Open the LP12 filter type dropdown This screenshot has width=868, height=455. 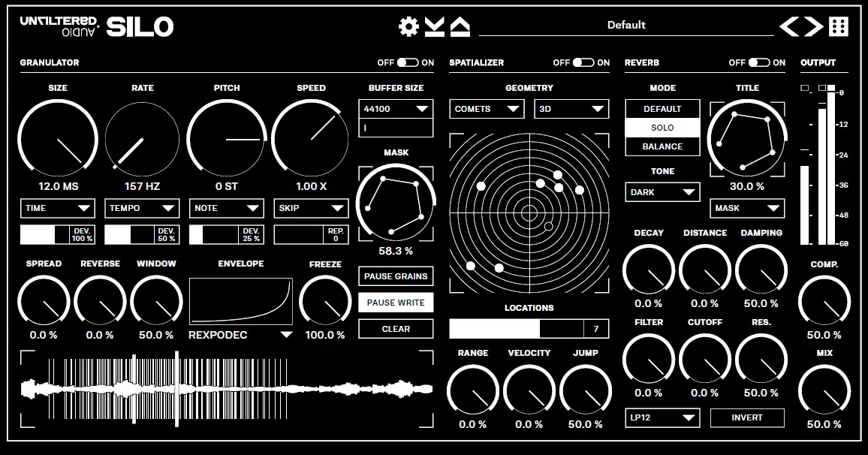click(x=662, y=417)
